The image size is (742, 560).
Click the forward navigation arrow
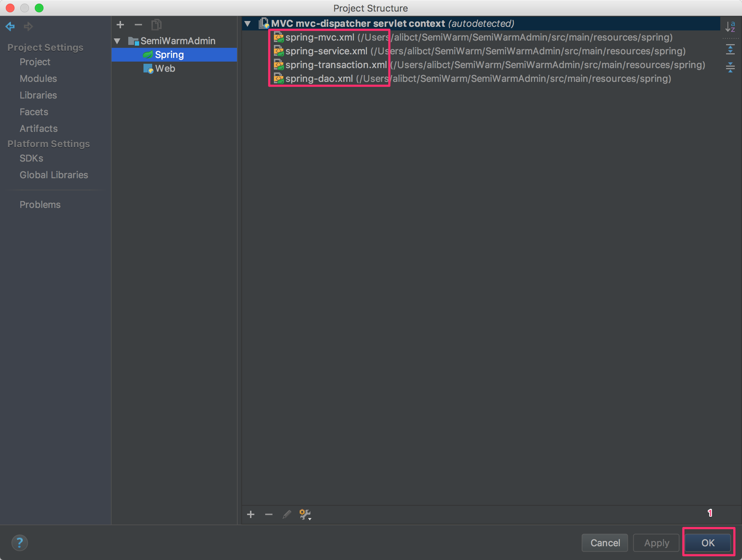click(28, 26)
